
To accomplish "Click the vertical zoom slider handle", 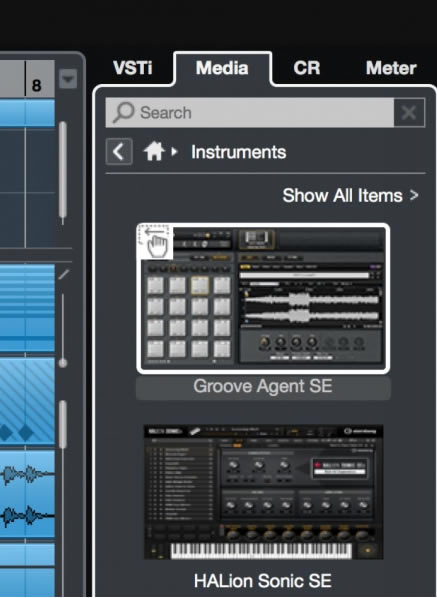I will tap(63, 363).
